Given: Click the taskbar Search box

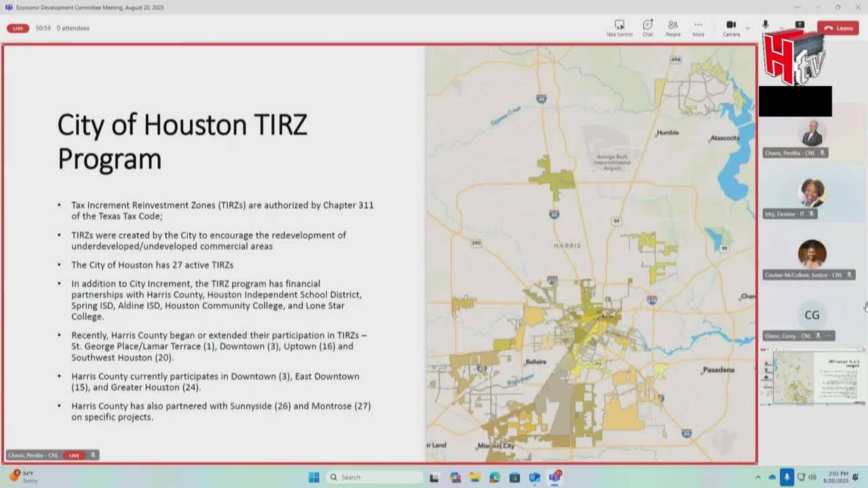Looking at the screenshot, I should [x=374, y=477].
